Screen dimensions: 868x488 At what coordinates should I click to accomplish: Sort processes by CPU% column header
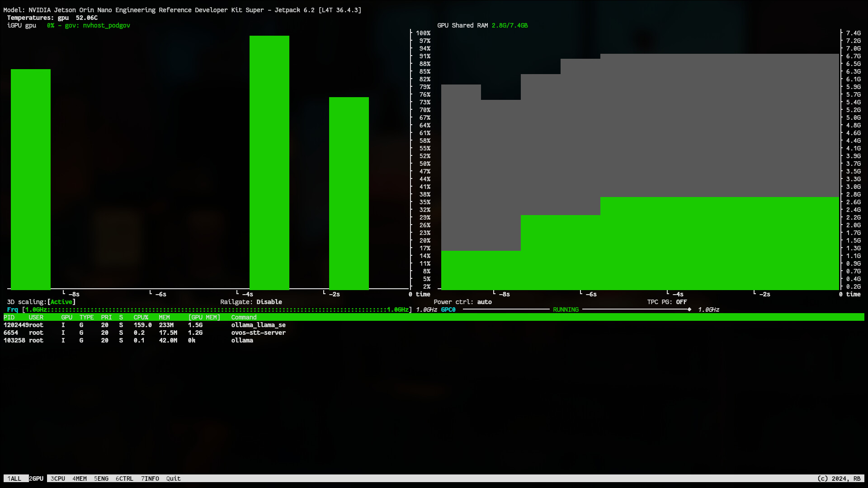click(x=141, y=317)
